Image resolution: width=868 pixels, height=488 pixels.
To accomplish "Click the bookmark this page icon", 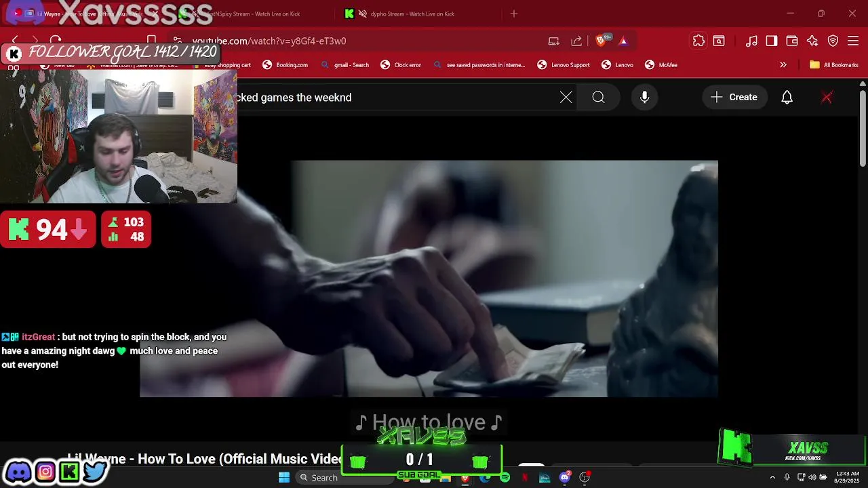I will [x=152, y=41].
